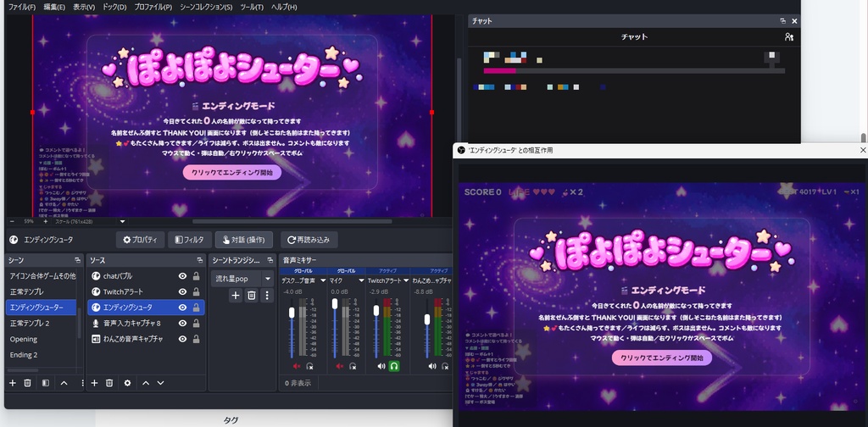868x427 pixels.
Task: Click the プロパティ button
Action: click(140, 240)
